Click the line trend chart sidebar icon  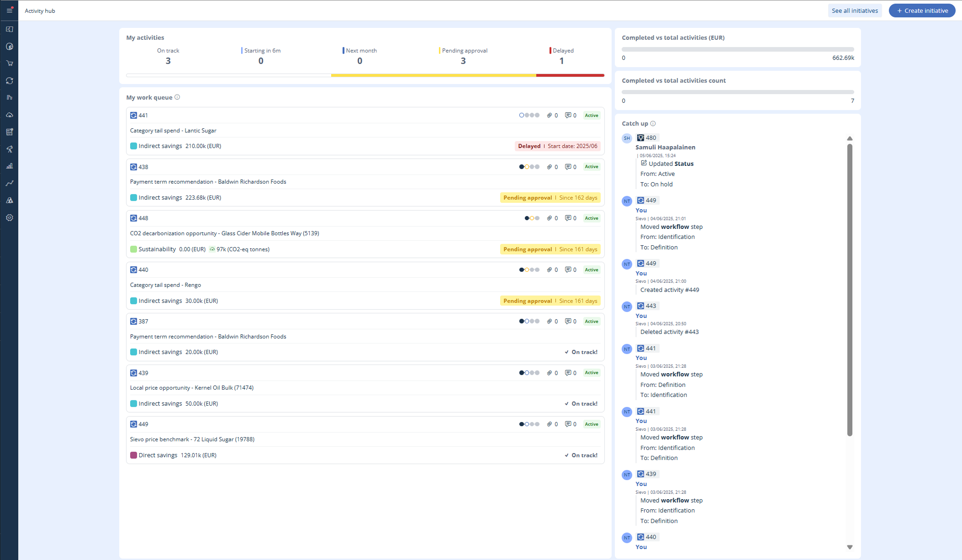click(x=9, y=183)
